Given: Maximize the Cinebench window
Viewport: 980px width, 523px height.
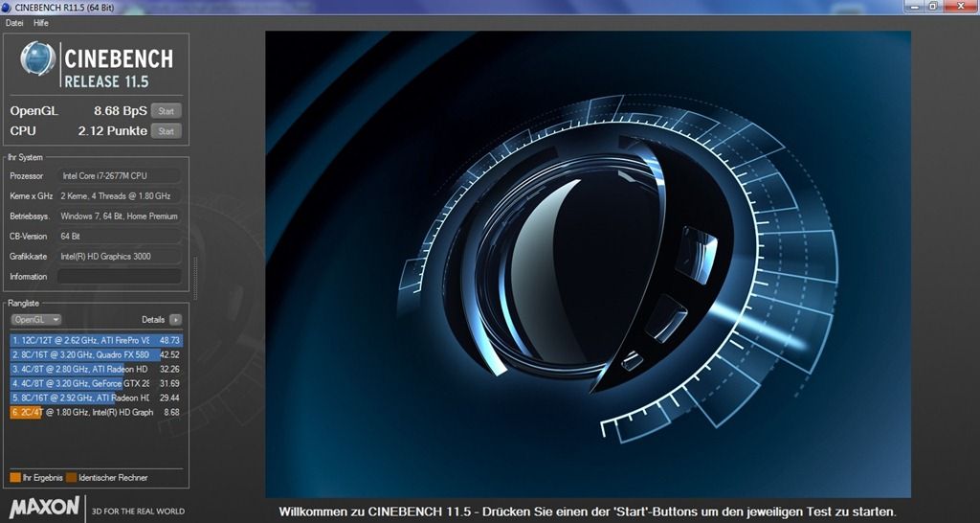Looking at the screenshot, I should point(932,6).
